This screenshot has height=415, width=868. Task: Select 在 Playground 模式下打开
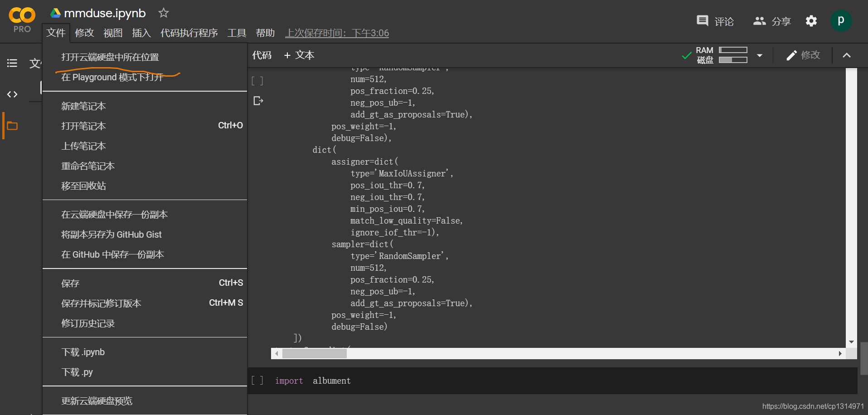[145, 77]
